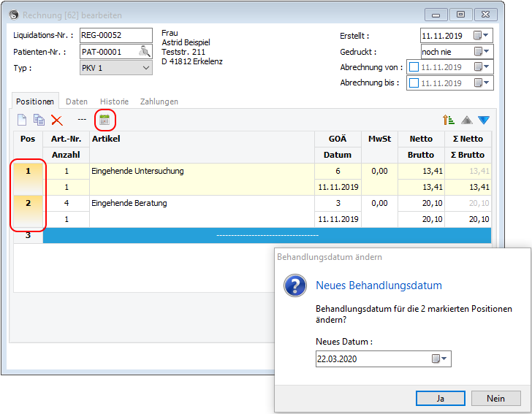532x414 pixels.
Task: Switch to the Daten tab
Action: click(77, 101)
